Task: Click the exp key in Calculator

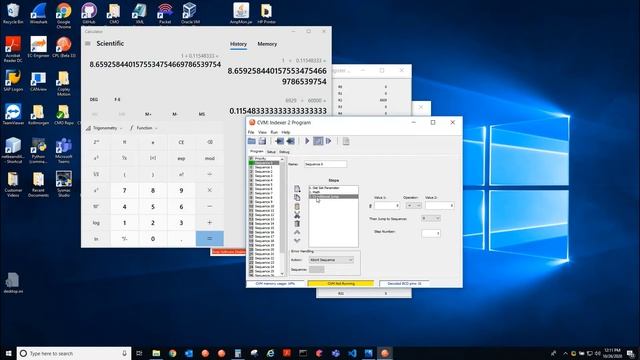Action: pos(181,158)
